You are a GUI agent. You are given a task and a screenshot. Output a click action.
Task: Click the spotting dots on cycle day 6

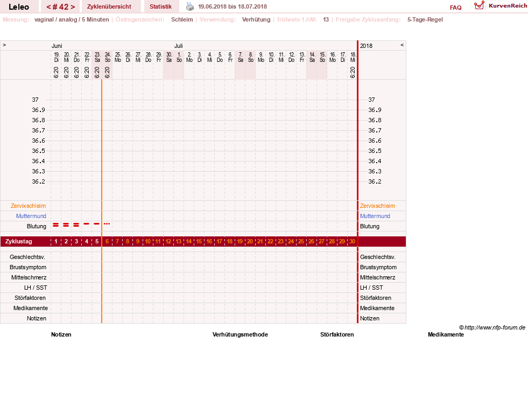[107, 223]
